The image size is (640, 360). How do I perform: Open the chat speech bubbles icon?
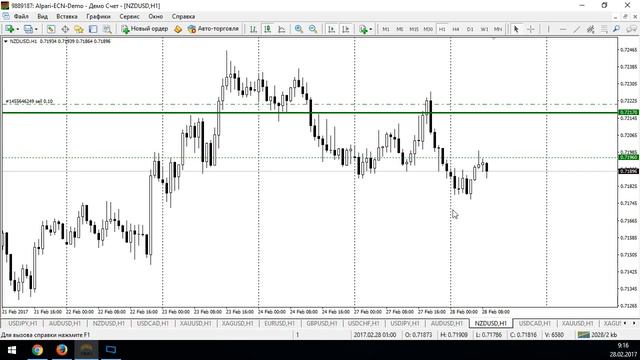631,29
